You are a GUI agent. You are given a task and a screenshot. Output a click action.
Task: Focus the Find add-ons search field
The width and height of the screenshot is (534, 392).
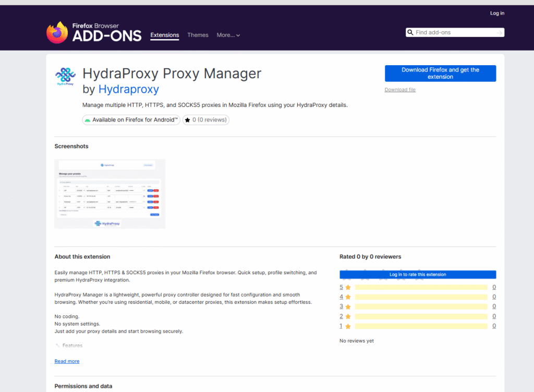click(454, 32)
